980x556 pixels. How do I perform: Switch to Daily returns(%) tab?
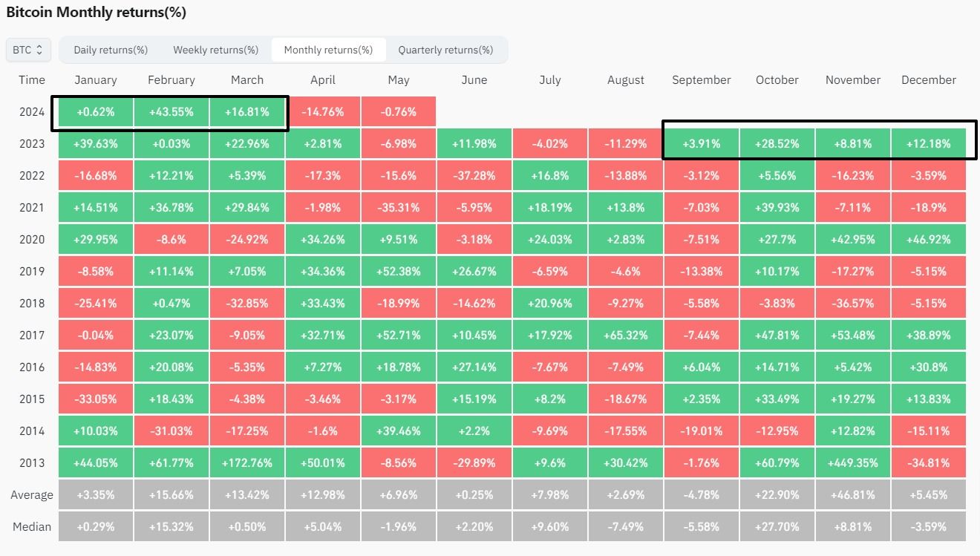[111, 50]
